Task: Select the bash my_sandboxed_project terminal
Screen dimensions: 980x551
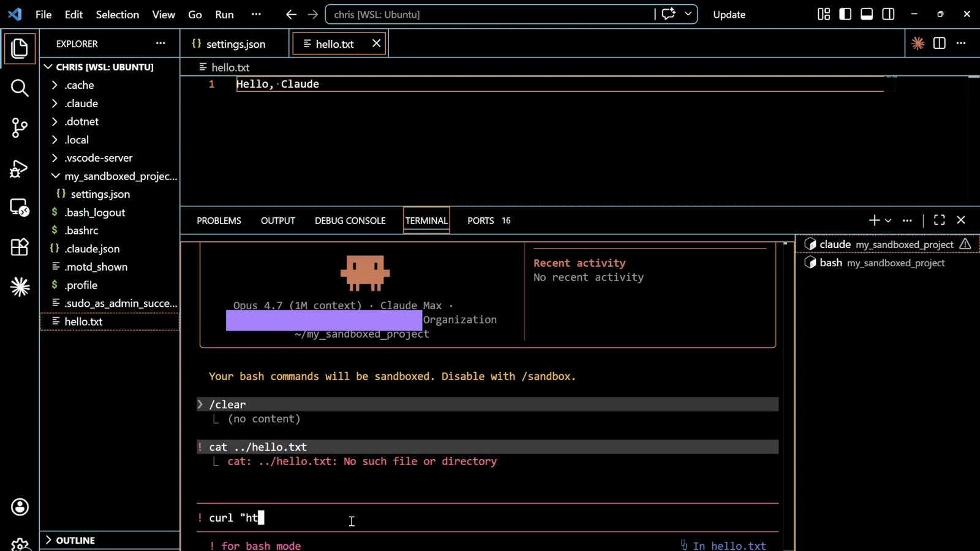Action: point(887,263)
